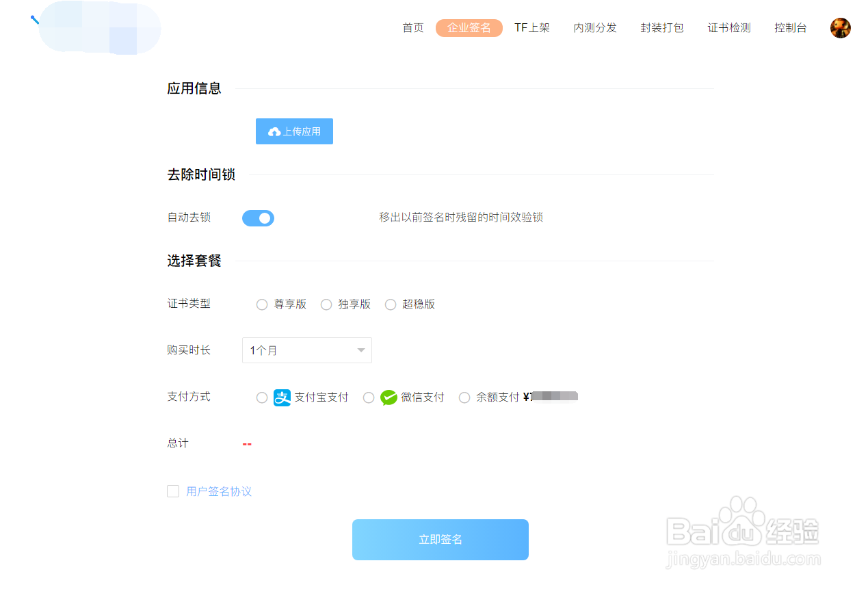Click the 上传应用 upload button
This screenshot has width=868, height=589.
[x=294, y=131]
